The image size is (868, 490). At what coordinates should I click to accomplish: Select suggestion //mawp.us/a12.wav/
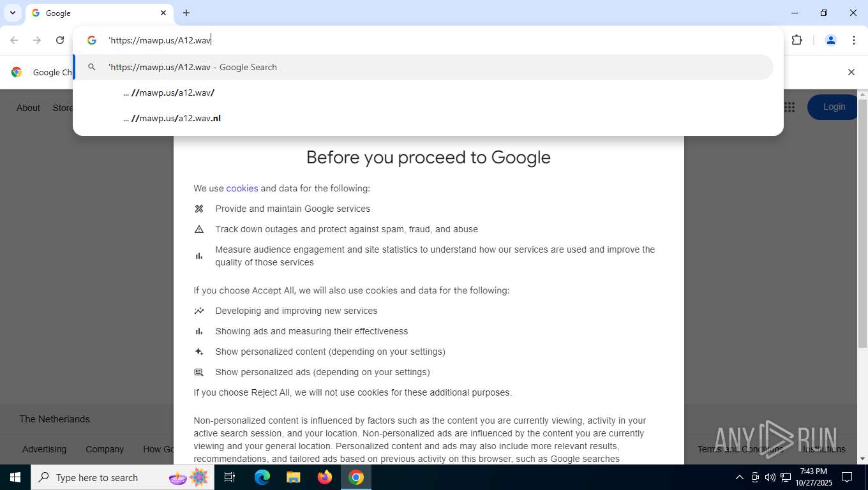point(423,93)
